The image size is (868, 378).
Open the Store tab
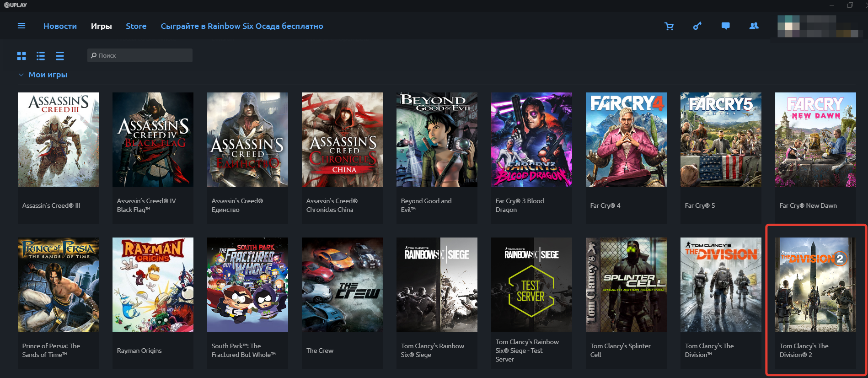tap(136, 26)
